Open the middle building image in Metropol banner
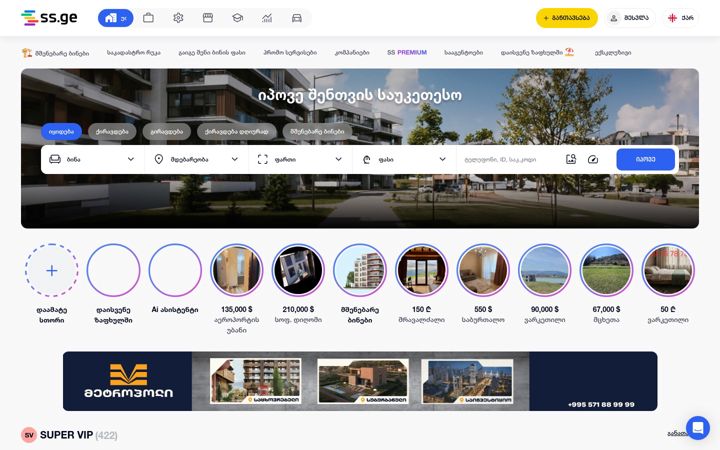Viewport: 720px width, 450px height. (363, 381)
